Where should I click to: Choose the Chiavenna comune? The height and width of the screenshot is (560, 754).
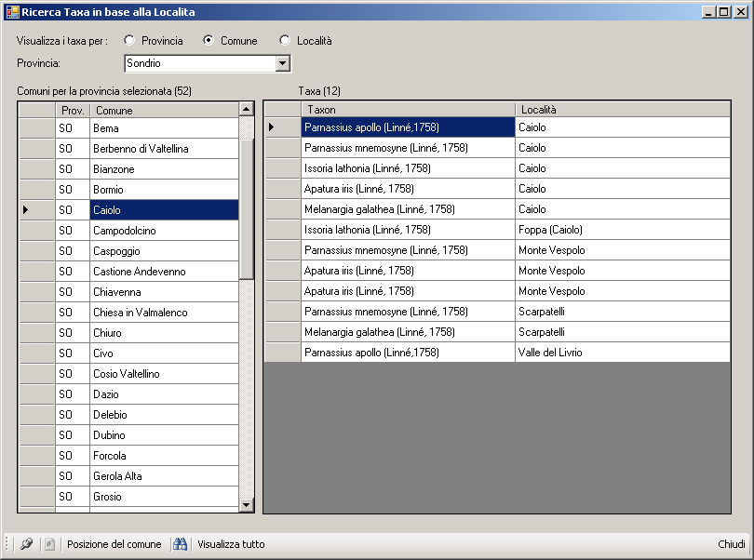[x=164, y=292]
